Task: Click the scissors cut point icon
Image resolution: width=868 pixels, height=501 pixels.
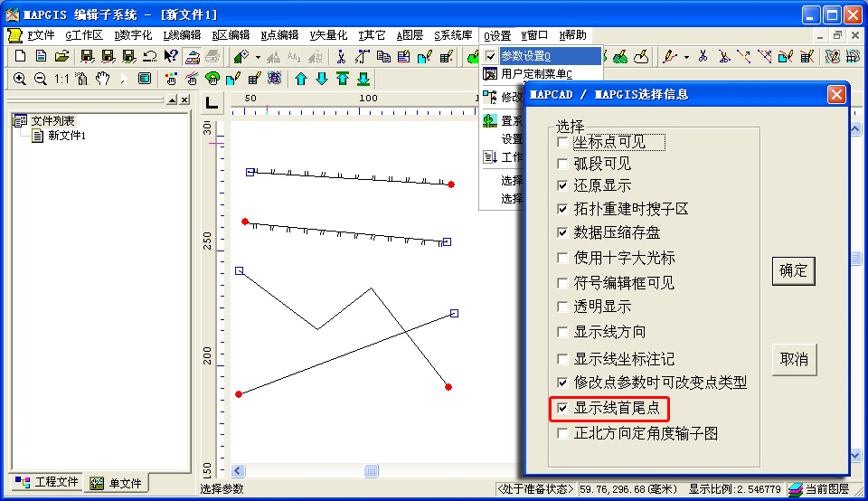Action: pyautogui.click(x=341, y=56)
